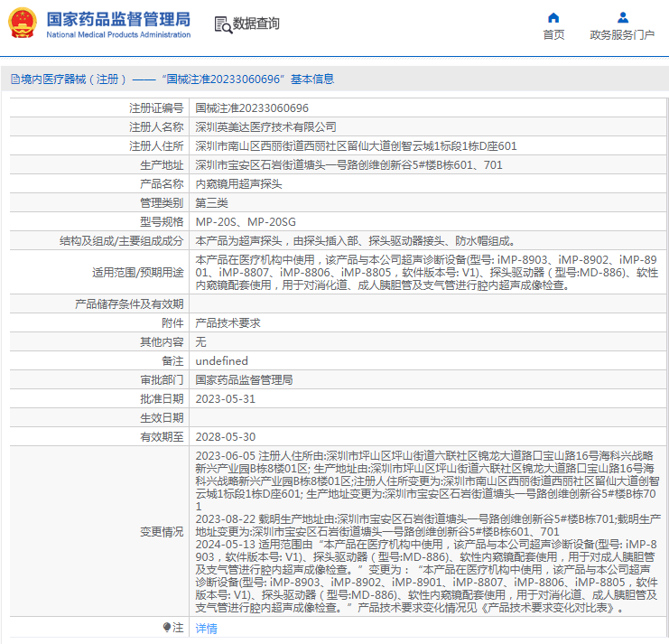Open the 详情 link

[x=206, y=629]
